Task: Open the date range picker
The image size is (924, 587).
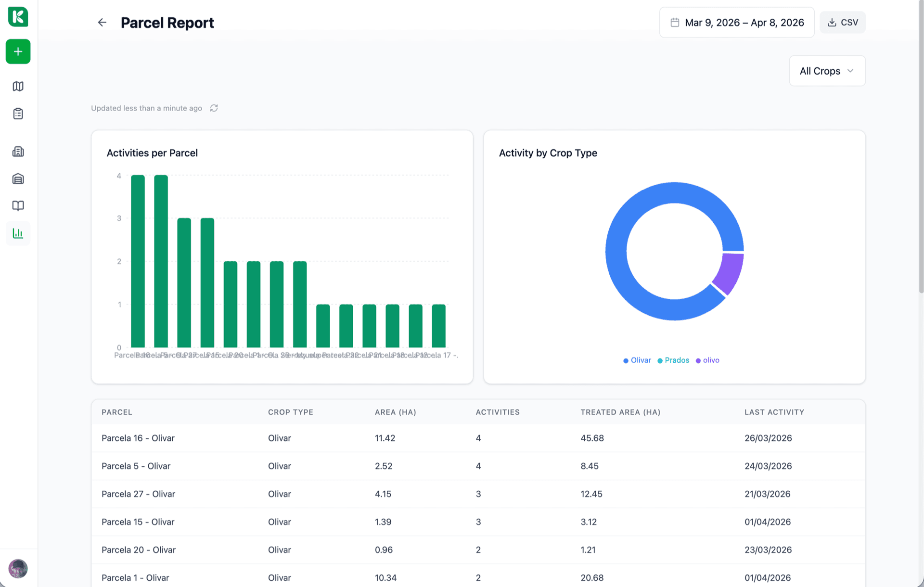Action: (x=737, y=23)
